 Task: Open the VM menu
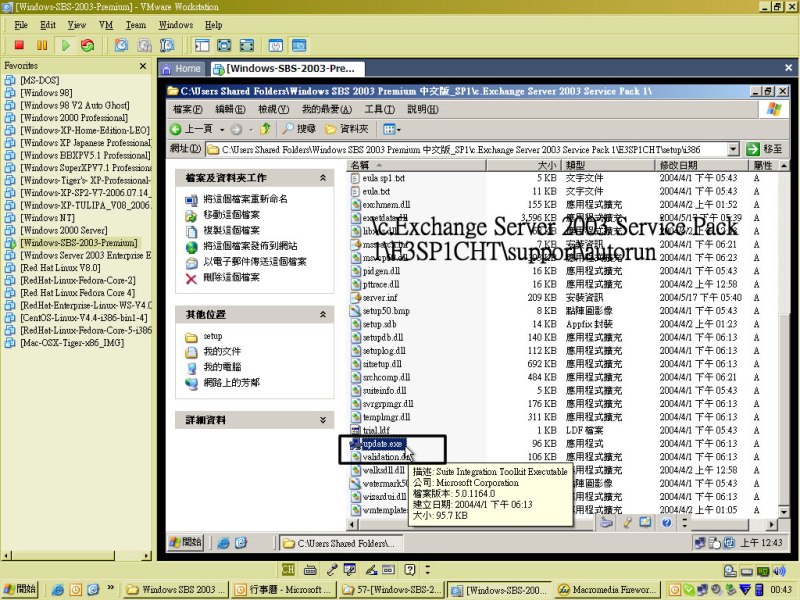click(106, 24)
